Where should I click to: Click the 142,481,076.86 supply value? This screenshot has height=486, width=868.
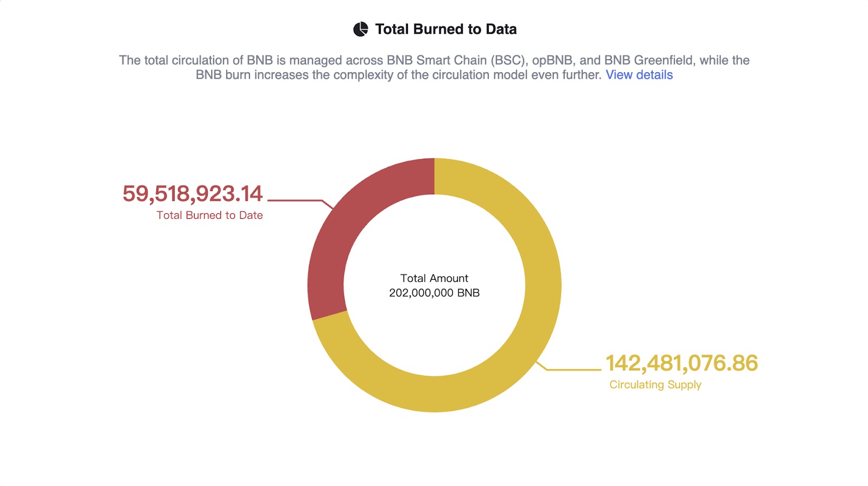coord(681,363)
